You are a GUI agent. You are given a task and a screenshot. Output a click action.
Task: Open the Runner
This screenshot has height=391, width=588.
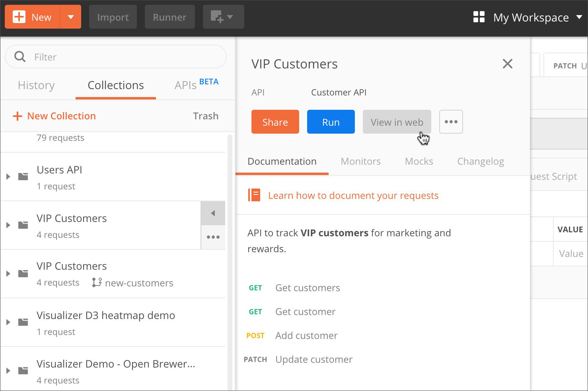point(170,17)
